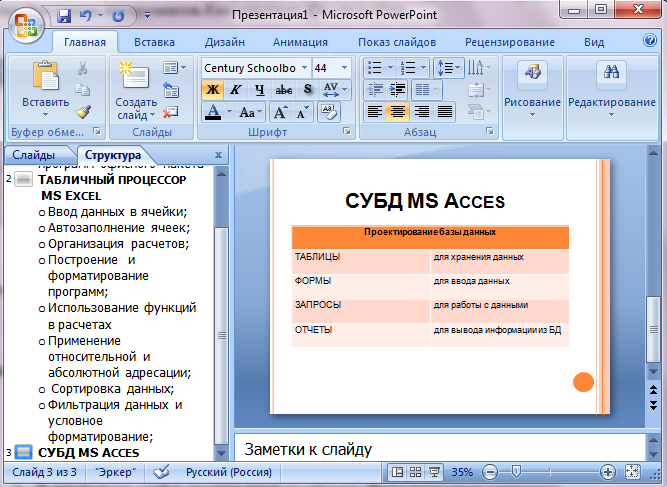Open the Показ слайдов ribbon tab
The width and height of the screenshot is (667, 487).
click(x=397, y=42)
